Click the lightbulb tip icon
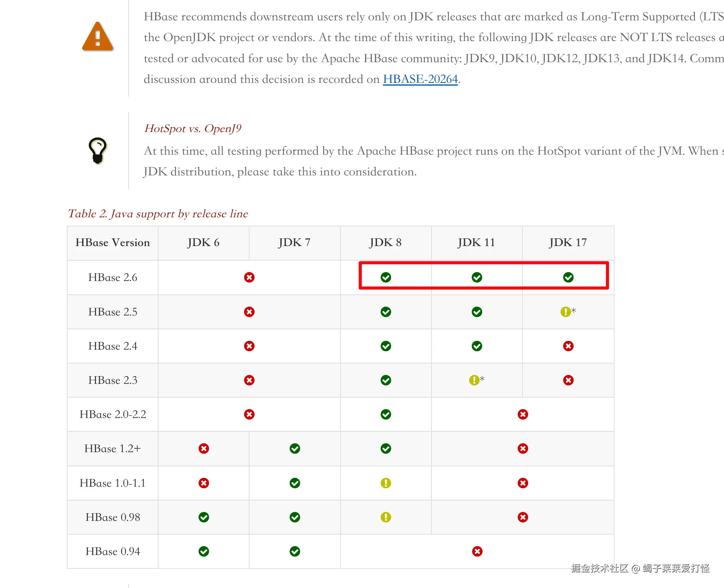This screenshot has height=588, width=724. 98,150
